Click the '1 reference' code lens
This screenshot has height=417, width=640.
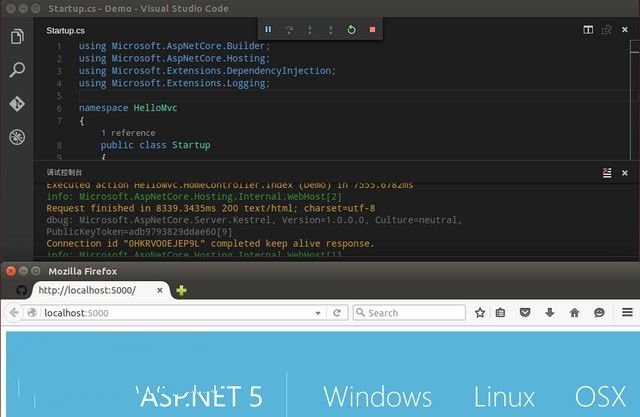pos(128,133)
